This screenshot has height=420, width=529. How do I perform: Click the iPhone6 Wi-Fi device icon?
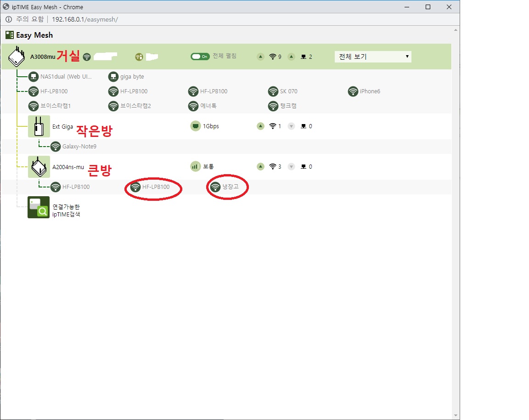point(353,91)
